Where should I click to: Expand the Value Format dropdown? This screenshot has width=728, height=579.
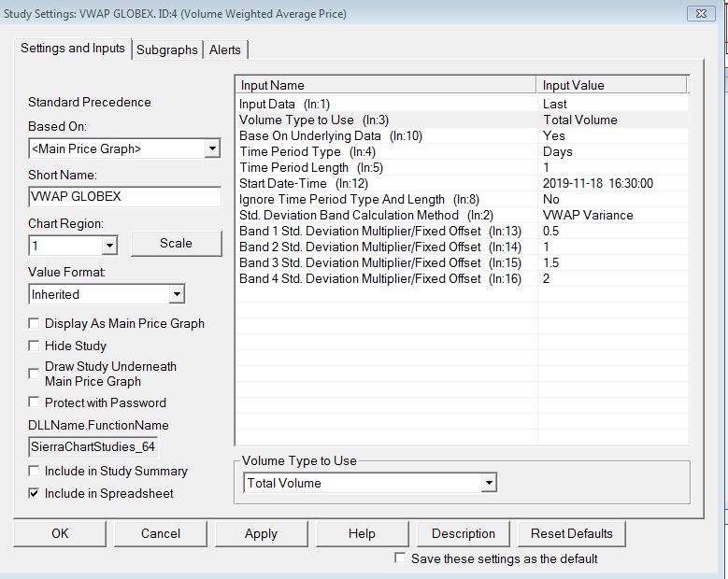(177, 294)
